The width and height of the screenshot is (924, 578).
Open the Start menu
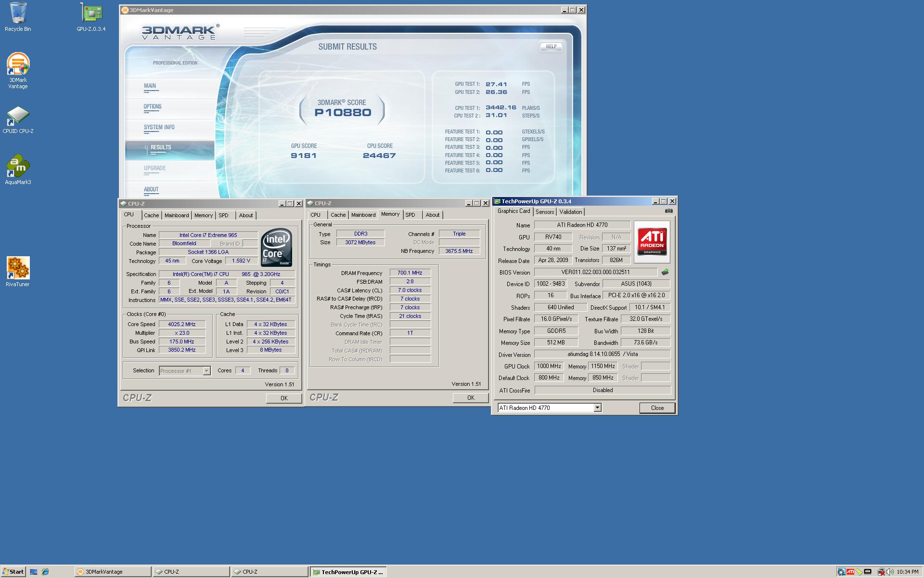coord(13,572)
